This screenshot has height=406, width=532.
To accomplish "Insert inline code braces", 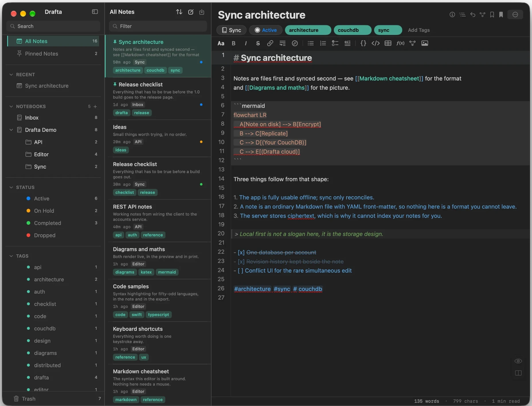I will click(x=363, y=43).
